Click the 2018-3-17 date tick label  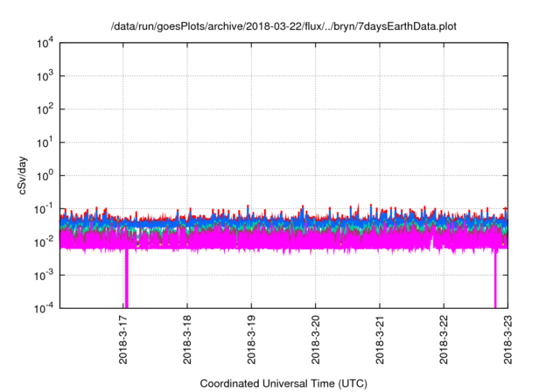pos(123,339)
